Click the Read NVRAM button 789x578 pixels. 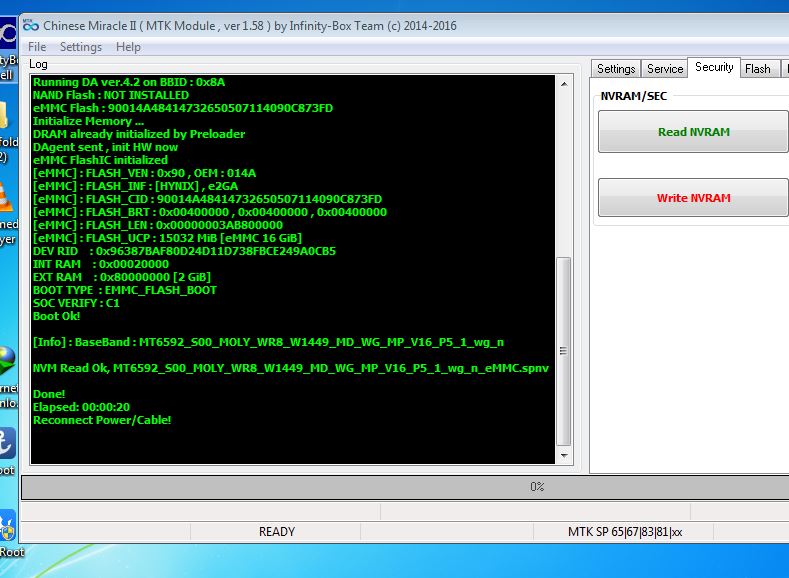coord(693,132)
